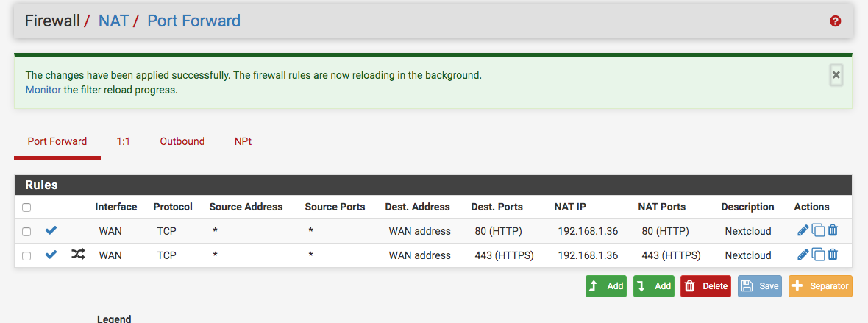
Task: Open the red help question mark icon
Action: (836, 21)
